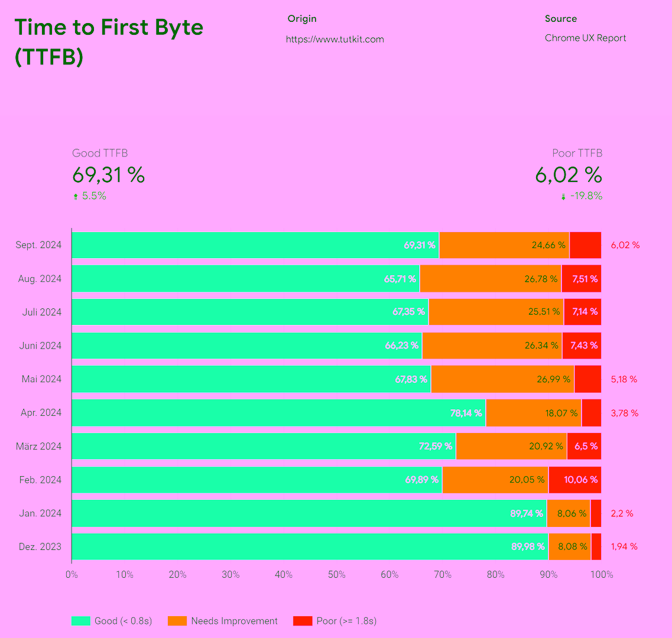Click the 6,02 % value beside Sept. 2024

625,245
